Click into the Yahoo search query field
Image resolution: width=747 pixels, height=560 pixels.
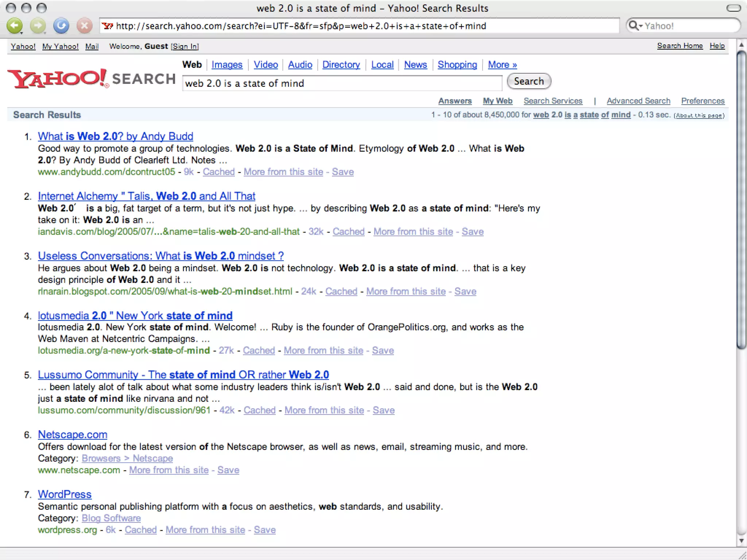click(x=342, y=83)
